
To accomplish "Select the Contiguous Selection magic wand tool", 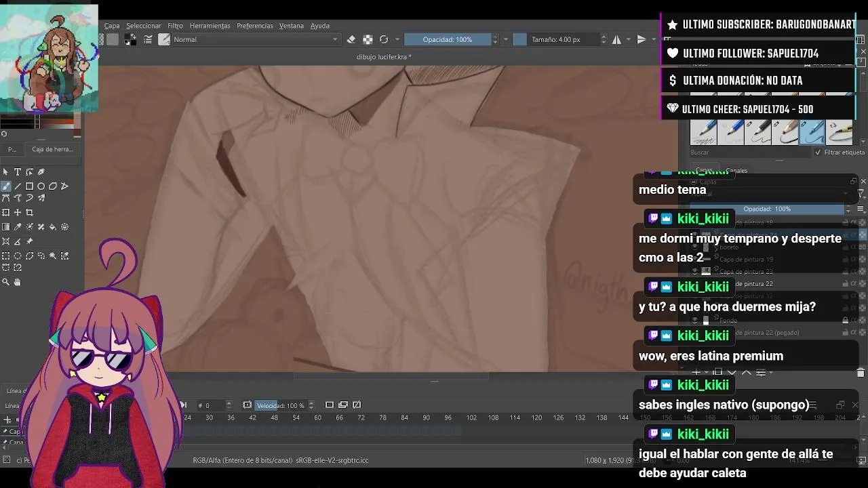I will tap(53, 256).
